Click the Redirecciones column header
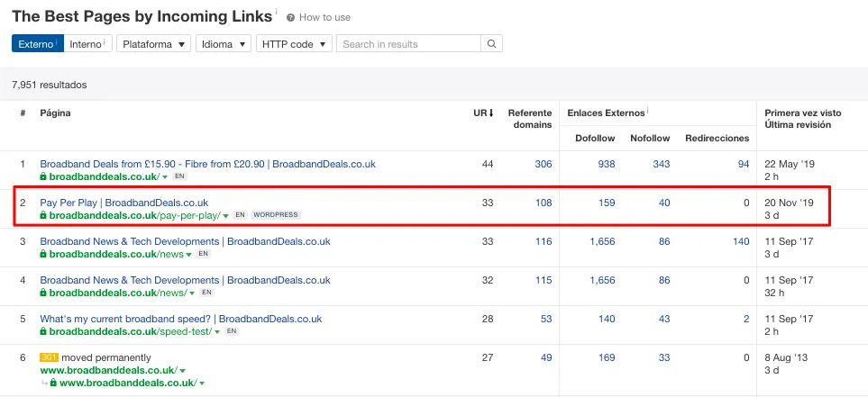 click(717, 139)
